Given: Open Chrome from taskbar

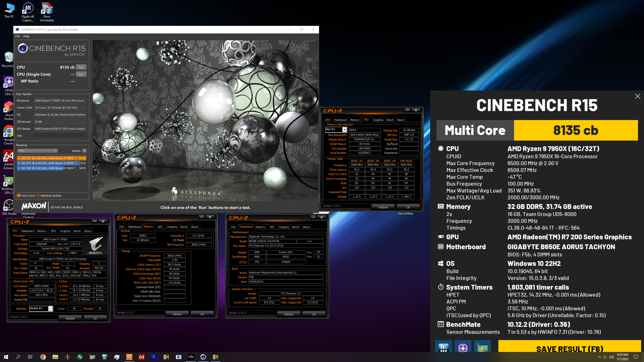Looking at the screenshot, I should pyautogui.click(x=43, y=357).
